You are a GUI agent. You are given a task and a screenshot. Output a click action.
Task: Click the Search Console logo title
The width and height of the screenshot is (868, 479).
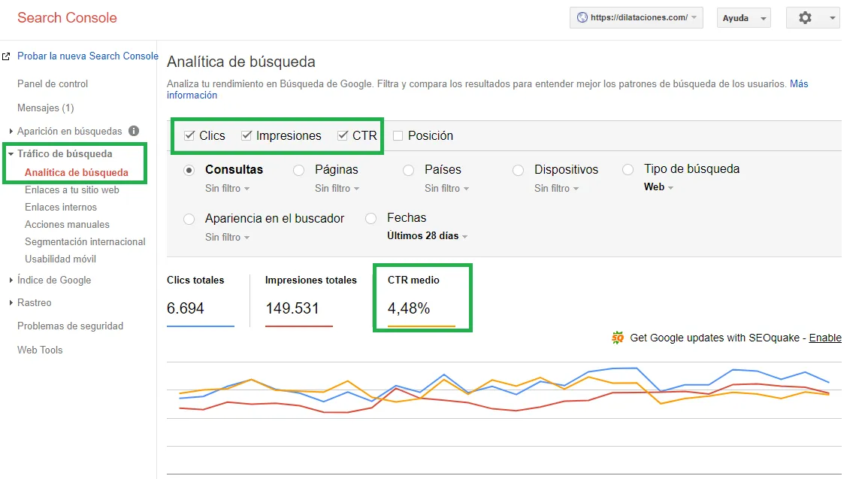click(x=67, y=18)
